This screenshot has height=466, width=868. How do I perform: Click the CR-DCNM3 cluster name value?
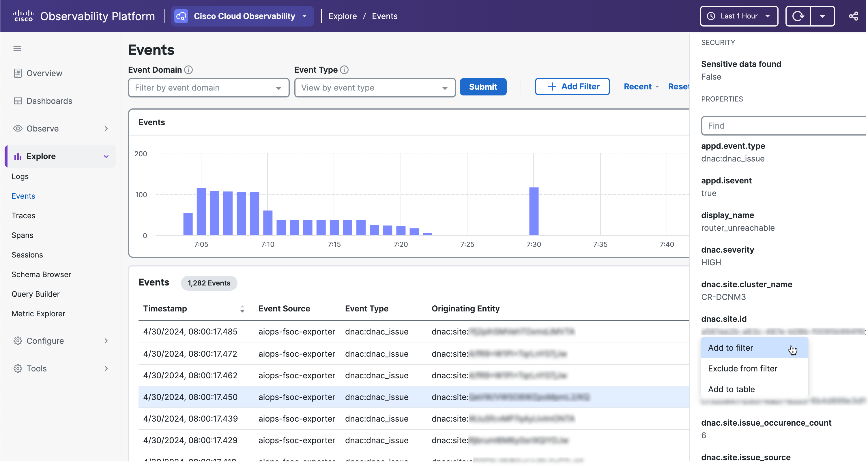pyautogui.click(x=723, y=297)
